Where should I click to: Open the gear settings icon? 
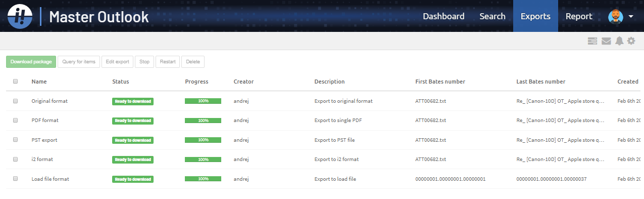pyautogui.click(x=631, y=41)
